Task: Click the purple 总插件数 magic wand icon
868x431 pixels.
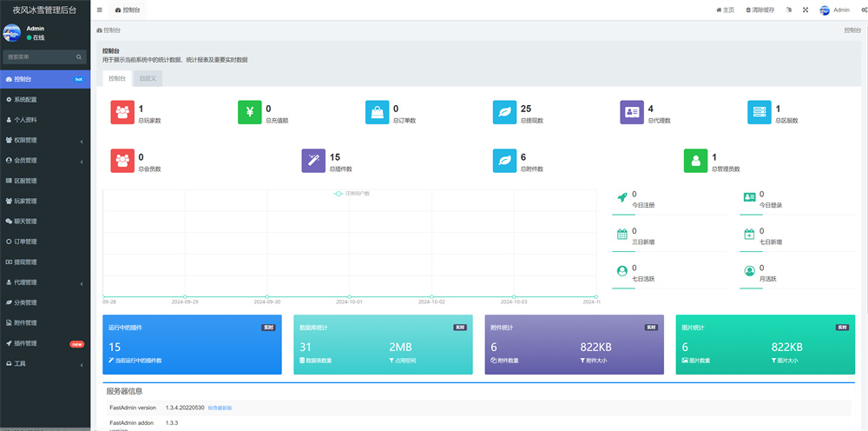Action: [x=312, y=161]
